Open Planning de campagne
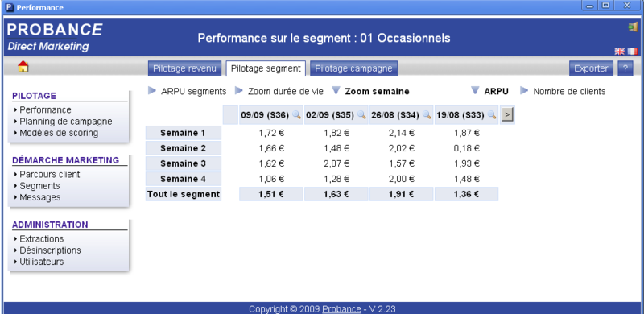This screenshot has height=314, width=644. pyautogui.click(x=66, y=122)
